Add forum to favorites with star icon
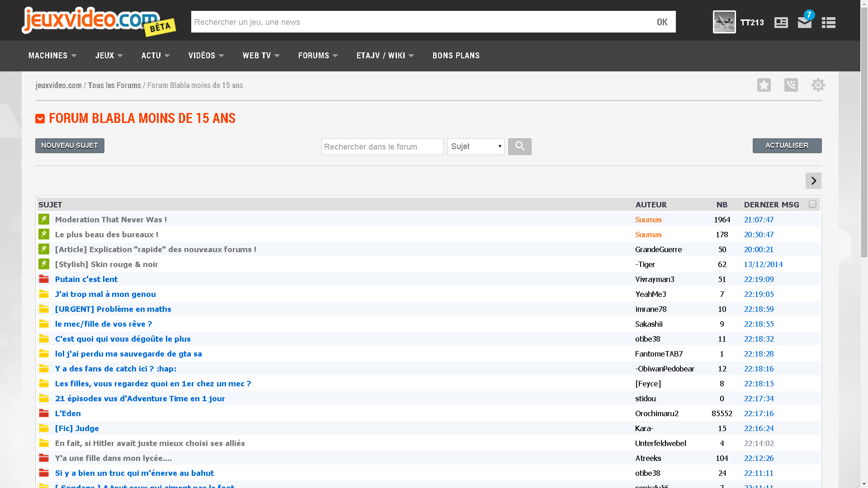 pos(764,85)
